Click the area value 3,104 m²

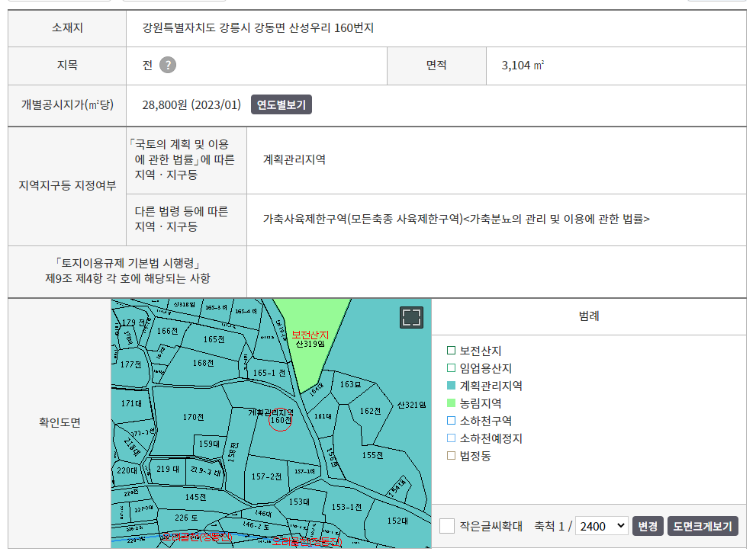[523, 65]
